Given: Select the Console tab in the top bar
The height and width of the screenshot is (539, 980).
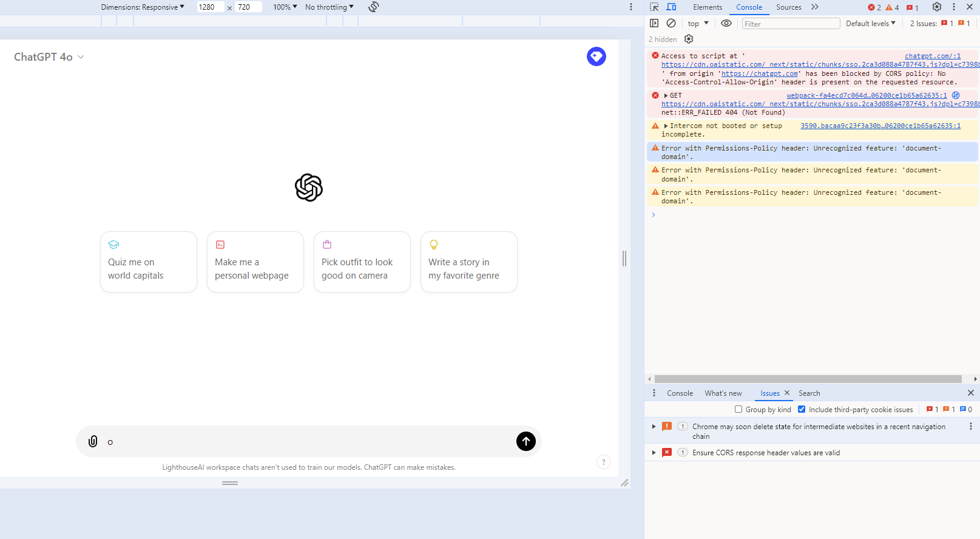Looking at the screenshot, I should (x=749, y=7).
